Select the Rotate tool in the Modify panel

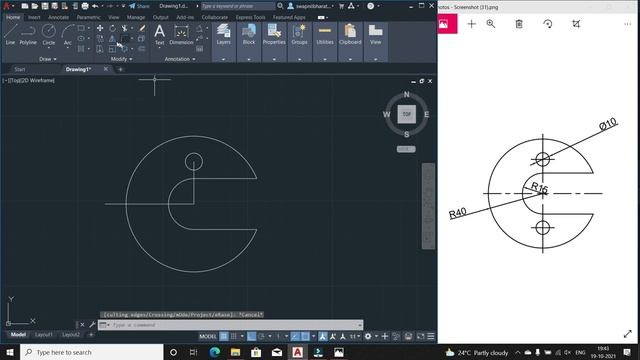click(112, 28)
